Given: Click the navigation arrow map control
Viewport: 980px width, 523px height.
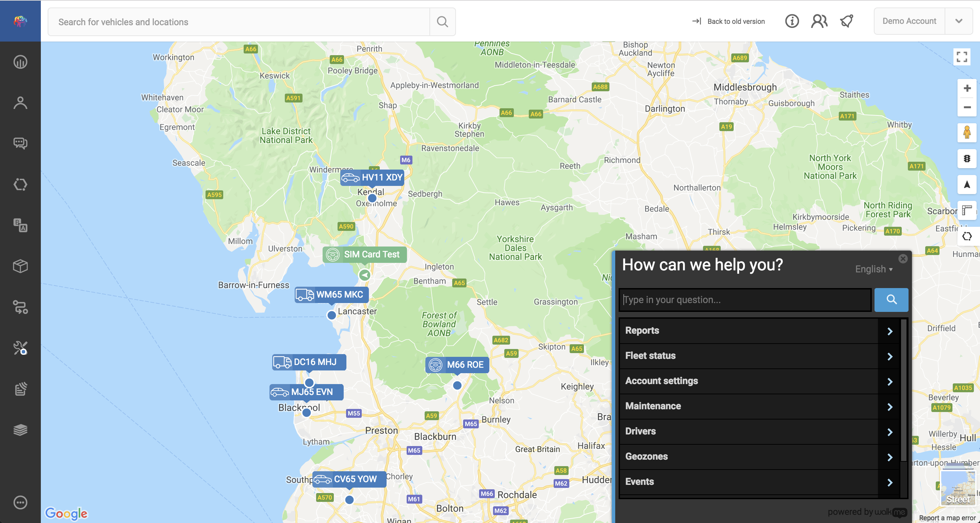Looking at the screenshot, I should coord(967,185).
